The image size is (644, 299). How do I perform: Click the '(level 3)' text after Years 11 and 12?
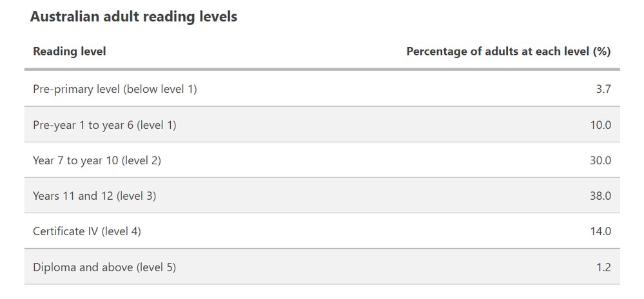(x=136, y=196)
